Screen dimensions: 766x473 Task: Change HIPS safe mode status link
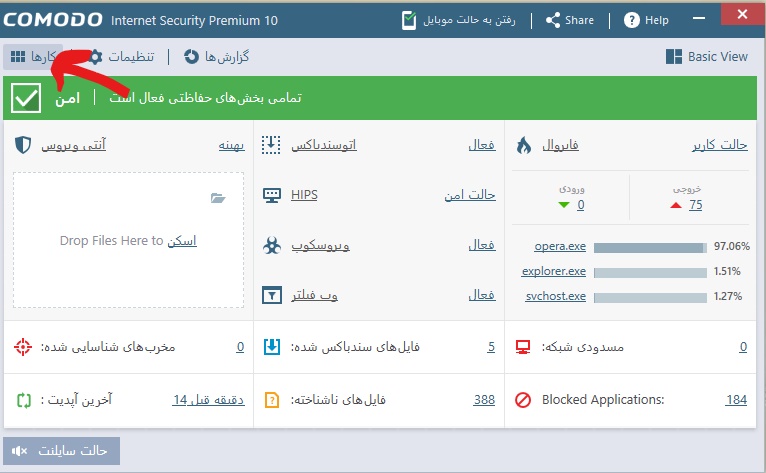tap(470, 195)
